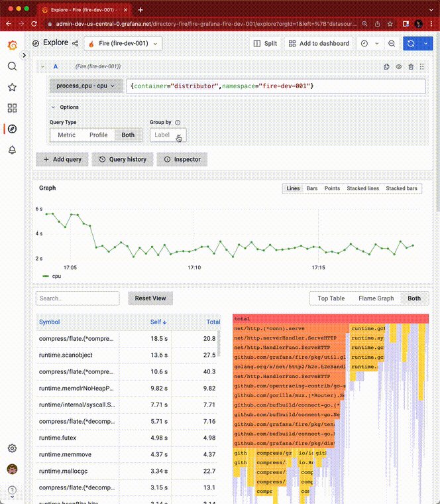The height and width of the screenshot is (504, 440).
Task: Switch to the Top Table view
Action: point(331,298)
